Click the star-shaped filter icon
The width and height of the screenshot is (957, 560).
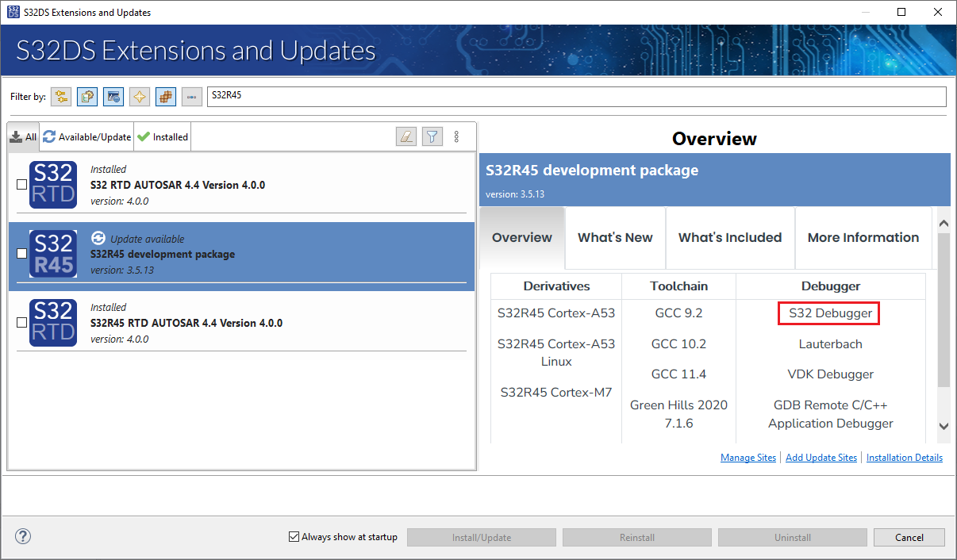pos(139,96)
